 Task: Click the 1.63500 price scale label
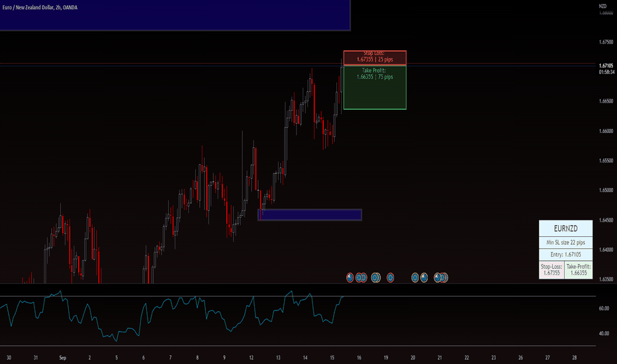pyautogui.click(x=606, y=279)
